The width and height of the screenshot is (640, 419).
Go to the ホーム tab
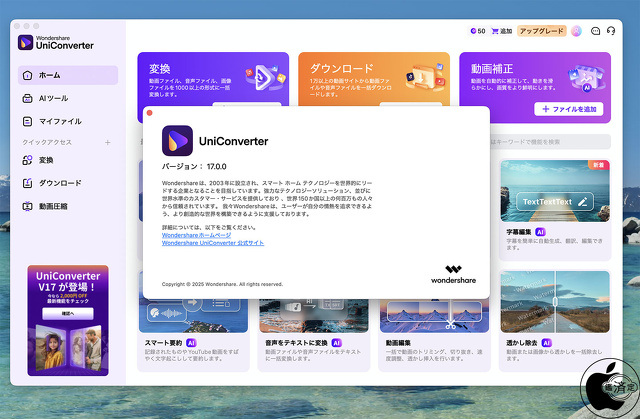point(67,75)
